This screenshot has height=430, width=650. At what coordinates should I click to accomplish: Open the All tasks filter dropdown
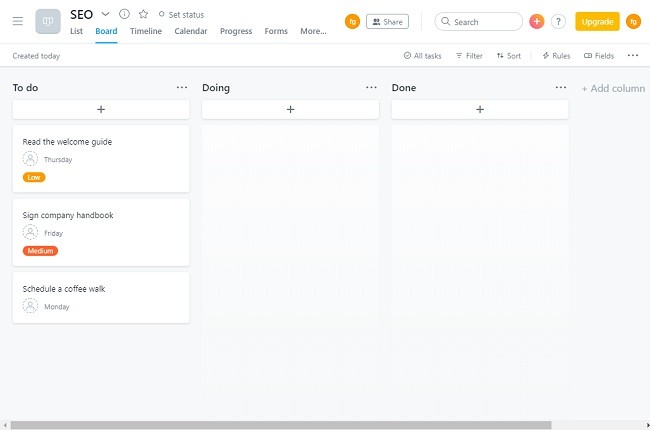click(422, 56)
